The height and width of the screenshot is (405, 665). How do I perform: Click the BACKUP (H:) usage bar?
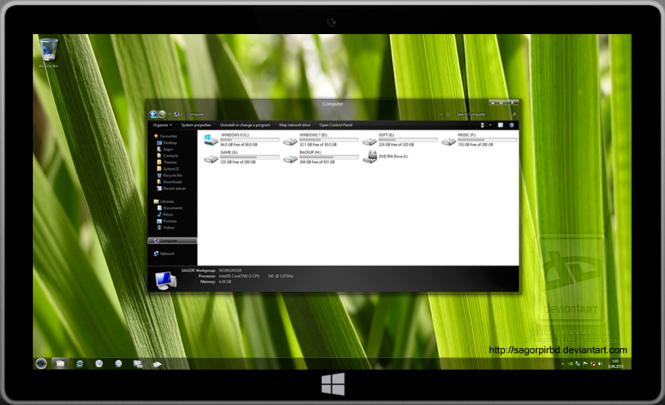pyautogui.click(x=329, y=157)
